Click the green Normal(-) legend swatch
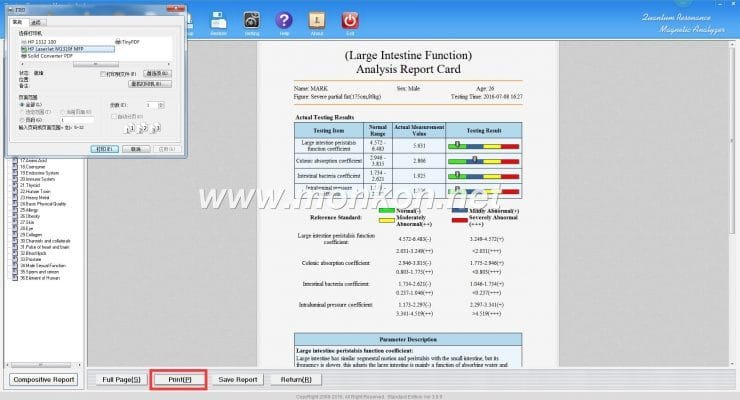This screenshot has height=400, width=740. (x=387, y=210)
